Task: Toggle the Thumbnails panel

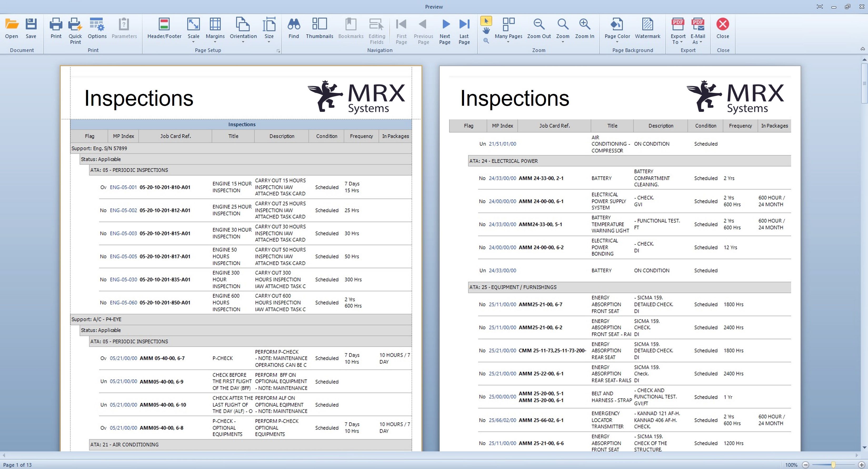Action: (320, 28)
